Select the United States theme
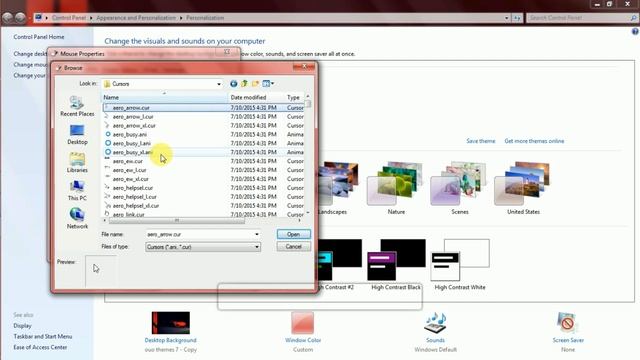Screen dimensions: 640x360 523,188
